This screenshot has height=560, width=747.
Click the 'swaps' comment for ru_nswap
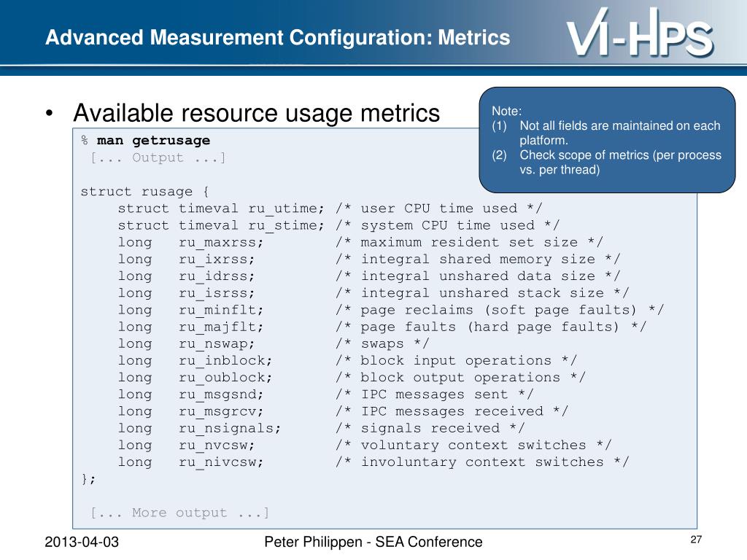(382, 344)
